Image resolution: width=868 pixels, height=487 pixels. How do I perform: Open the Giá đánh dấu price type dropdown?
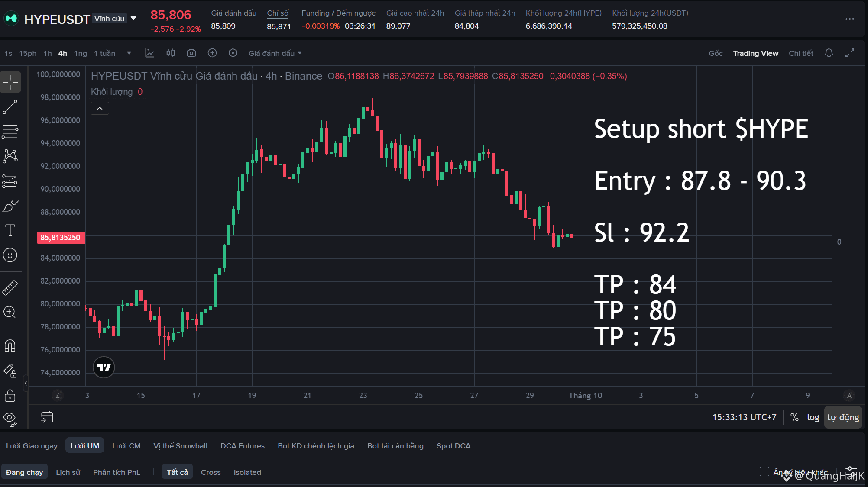(x=275, y=53)
